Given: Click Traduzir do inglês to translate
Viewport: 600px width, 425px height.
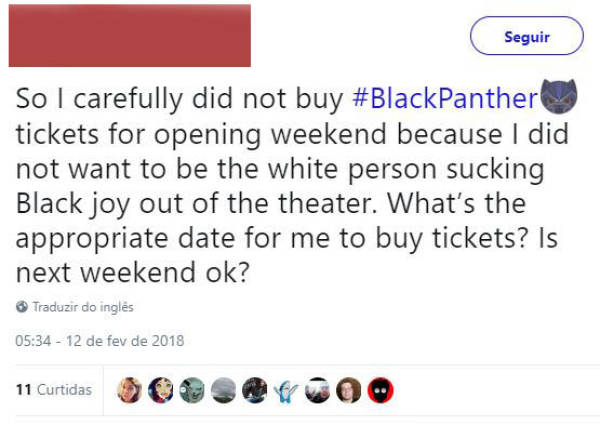Looking at the screenshot, I should (82, 307).
